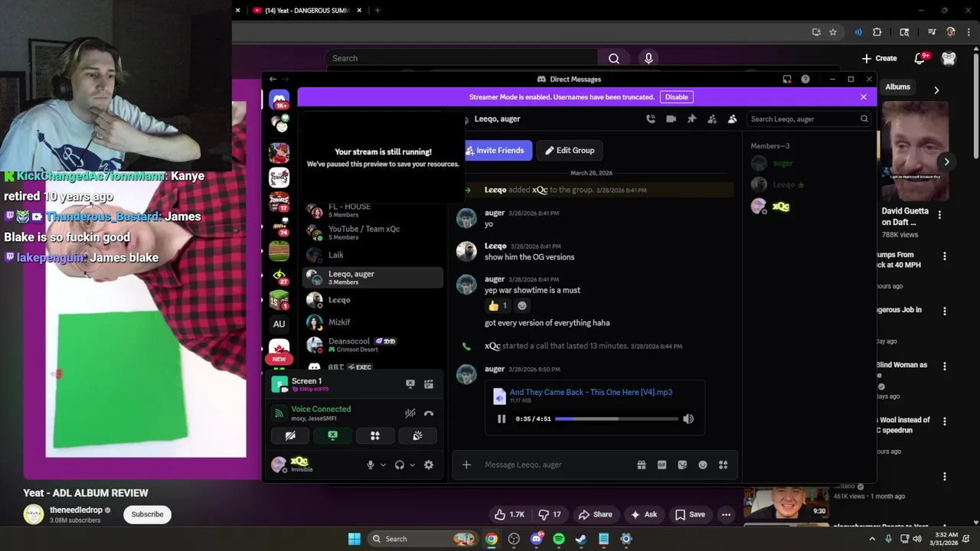Open emoji picker in message bar
This screenshot has height=551, width=980.
[703, 465]
